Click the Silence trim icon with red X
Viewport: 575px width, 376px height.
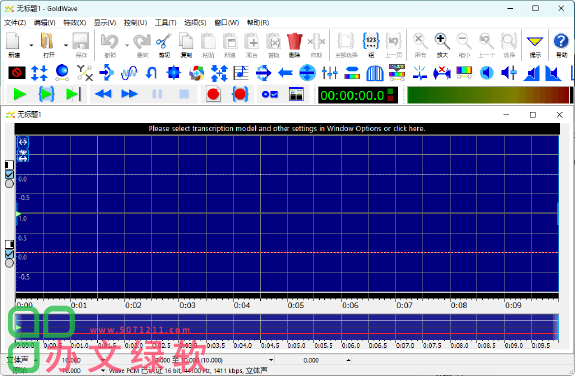pos(442,73)
